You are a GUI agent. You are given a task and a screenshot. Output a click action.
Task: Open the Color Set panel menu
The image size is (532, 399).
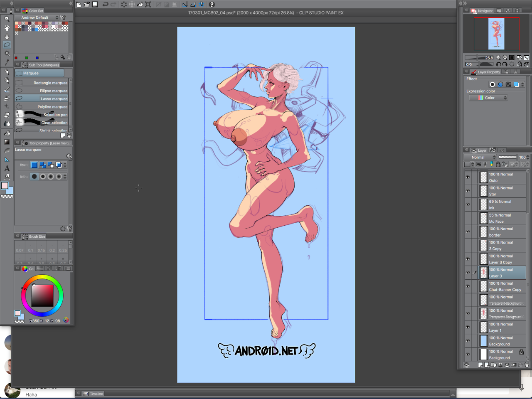pos(17,10)
